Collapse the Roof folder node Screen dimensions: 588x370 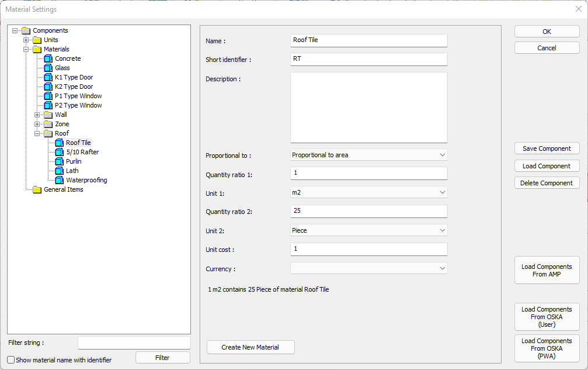point(37,133)
